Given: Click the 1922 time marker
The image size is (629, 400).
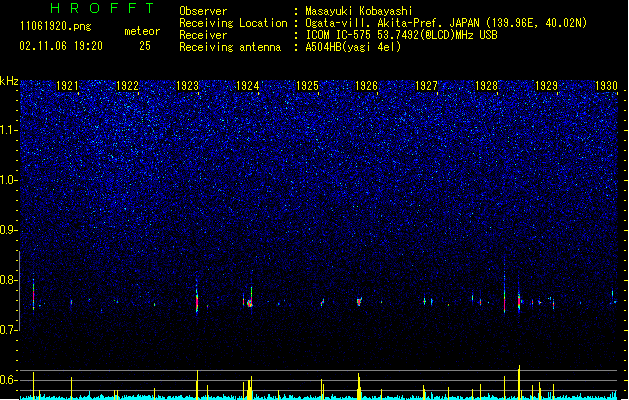Looking at the screenshot, I should [x=127, y=86].
